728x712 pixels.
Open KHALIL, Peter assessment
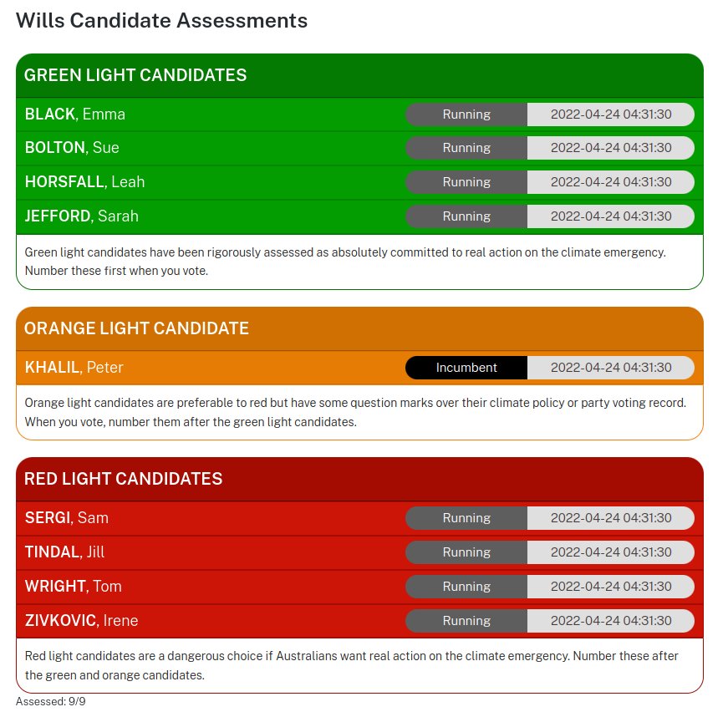tap(74, 368)
